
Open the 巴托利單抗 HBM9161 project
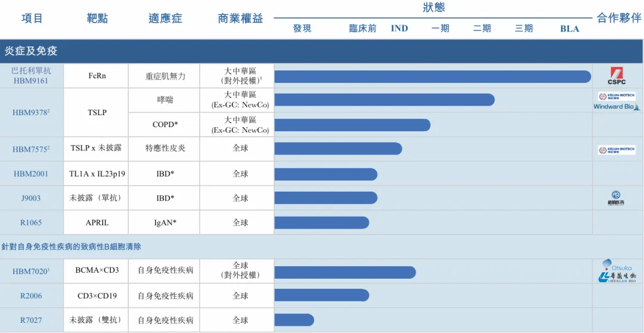coord(32,76)
